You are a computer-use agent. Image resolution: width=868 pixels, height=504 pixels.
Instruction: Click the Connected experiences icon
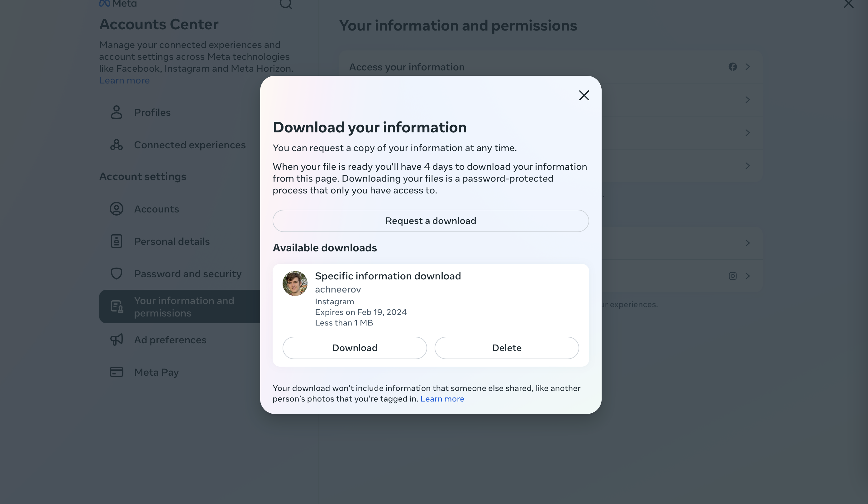pos(117,145)
